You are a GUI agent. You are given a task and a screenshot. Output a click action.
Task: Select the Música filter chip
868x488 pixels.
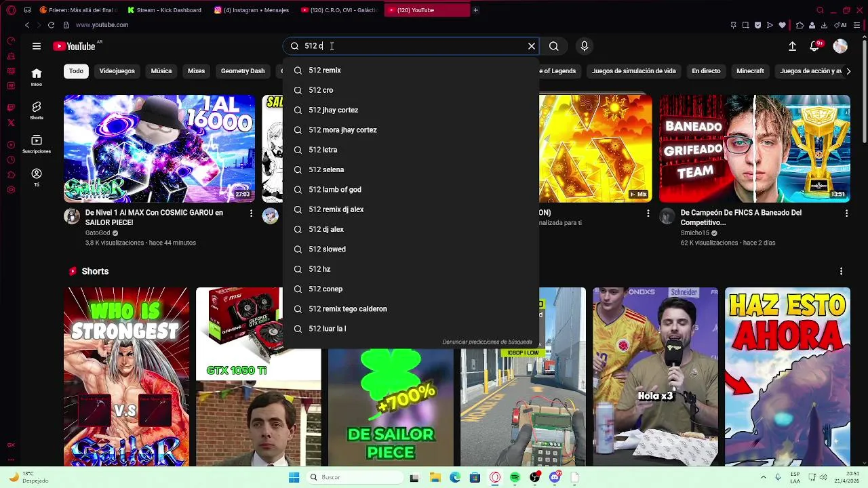click(161, 70)
